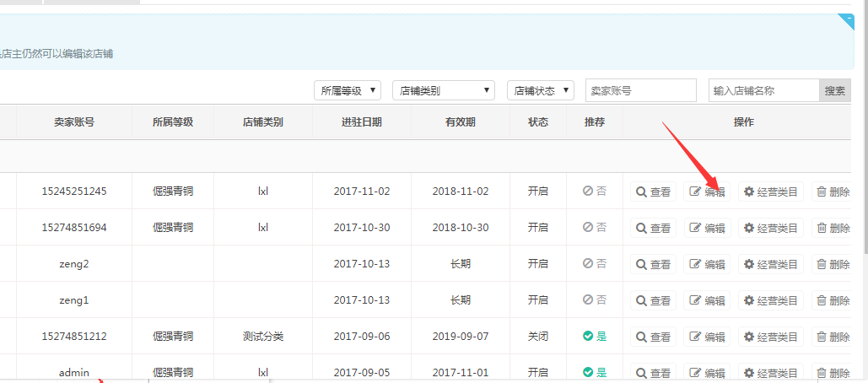Image resolution: width=868 pixels, height=383 pixels.
Task: Open the 所属等级 filter dropdown
Action: (348, 90)
